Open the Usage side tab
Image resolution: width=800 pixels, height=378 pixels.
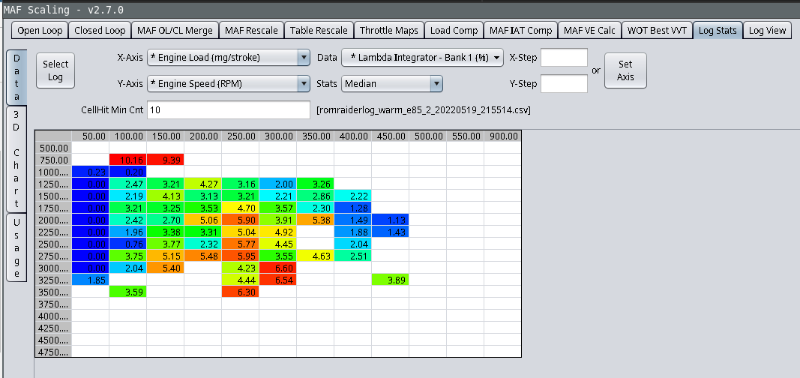tap(16, 247)
